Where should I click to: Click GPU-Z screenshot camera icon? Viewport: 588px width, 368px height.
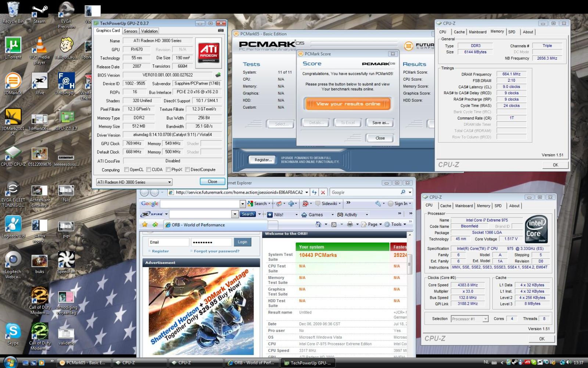point(221,31)
